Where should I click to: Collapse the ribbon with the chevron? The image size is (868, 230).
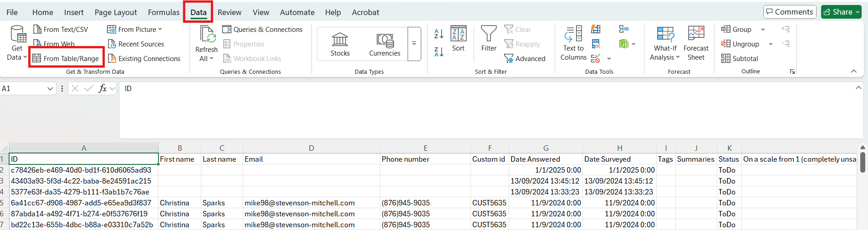pyautogui.click(x=853, y=72)
